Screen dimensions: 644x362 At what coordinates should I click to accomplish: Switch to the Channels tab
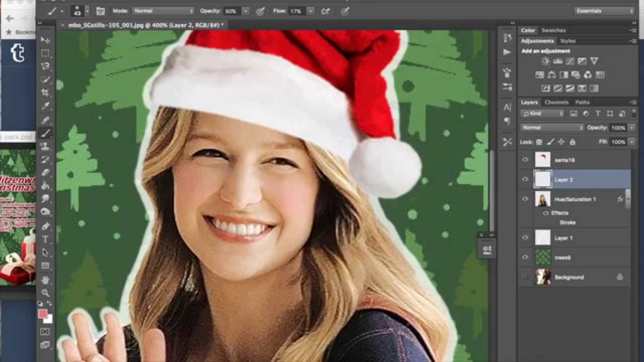click(557, 102)
